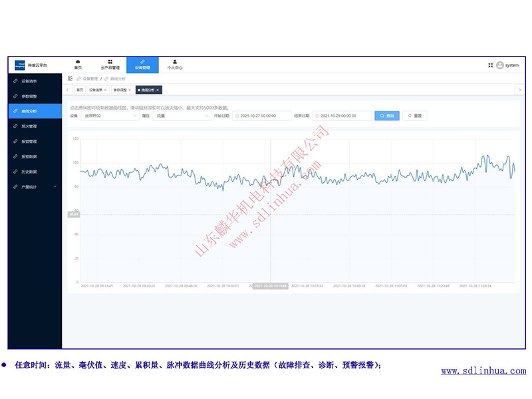This screenshot has width=532, height=399.
Task: Close the 设备清单 page tab
Action: [x=106, y=90]
